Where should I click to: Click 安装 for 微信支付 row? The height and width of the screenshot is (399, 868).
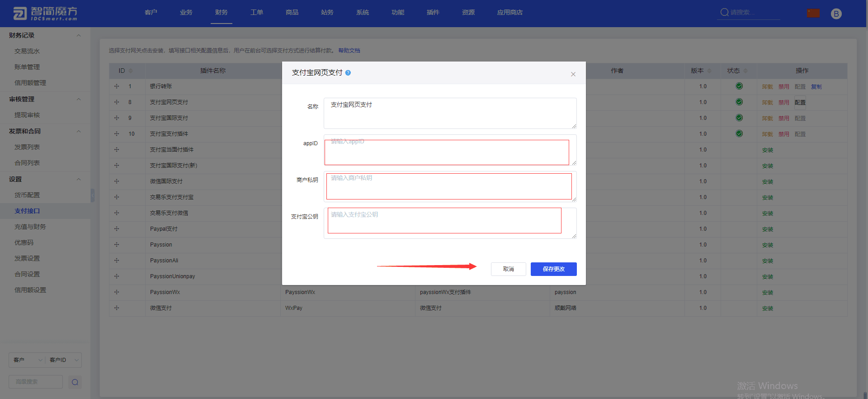click(768, 309)
